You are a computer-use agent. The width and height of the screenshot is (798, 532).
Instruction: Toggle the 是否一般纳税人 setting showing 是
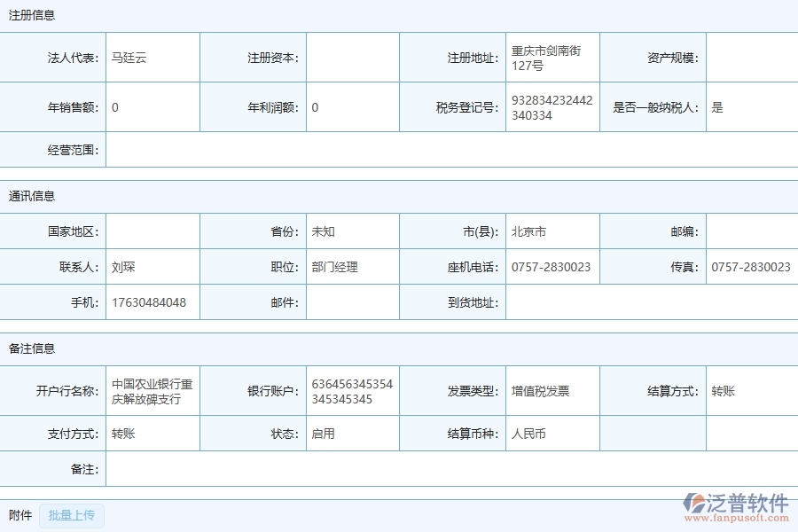coord(751,107)
